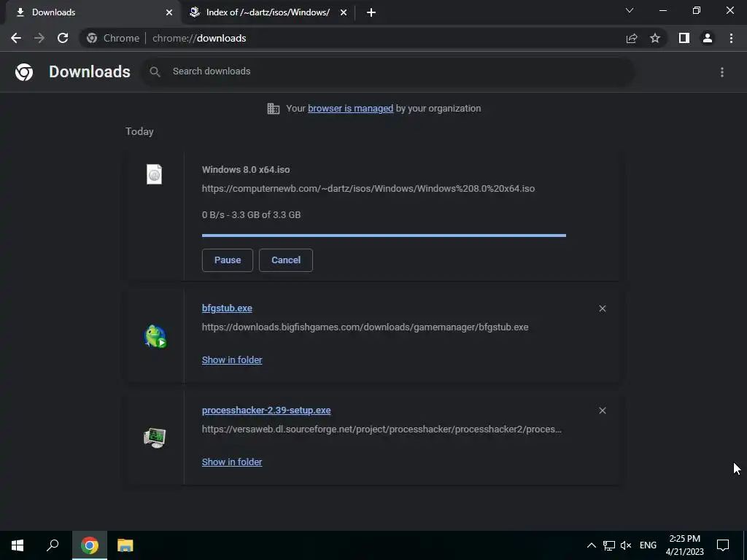Remove processhacker-2.39-setup.exe from the list
This screenshot has height=560, width=747.
[x=602, y=411]
